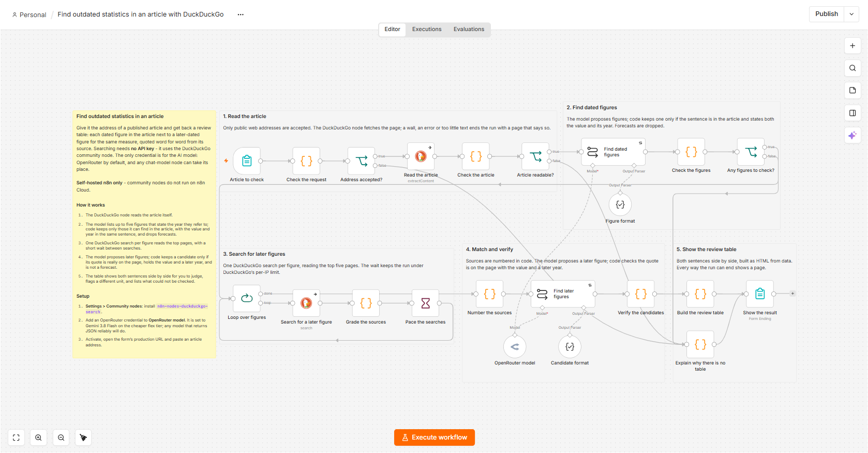Click the Pace the searches wait node
The image size is (868, 453).
point(425,303)
